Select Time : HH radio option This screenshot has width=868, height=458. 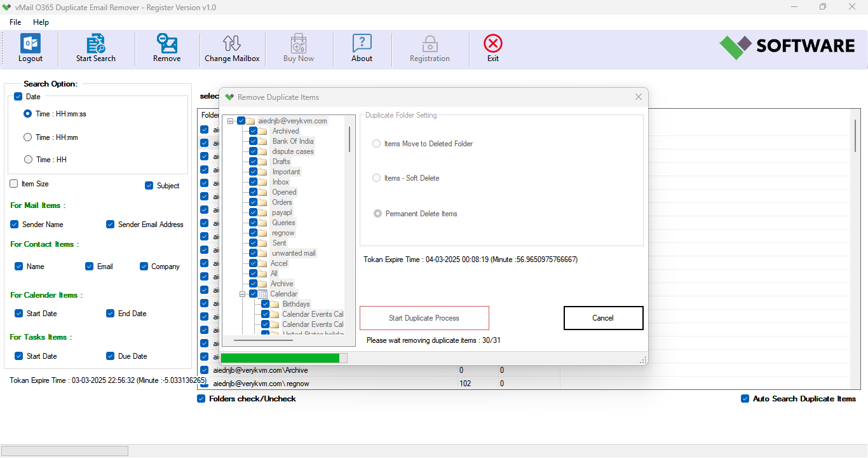coord(27,159)
